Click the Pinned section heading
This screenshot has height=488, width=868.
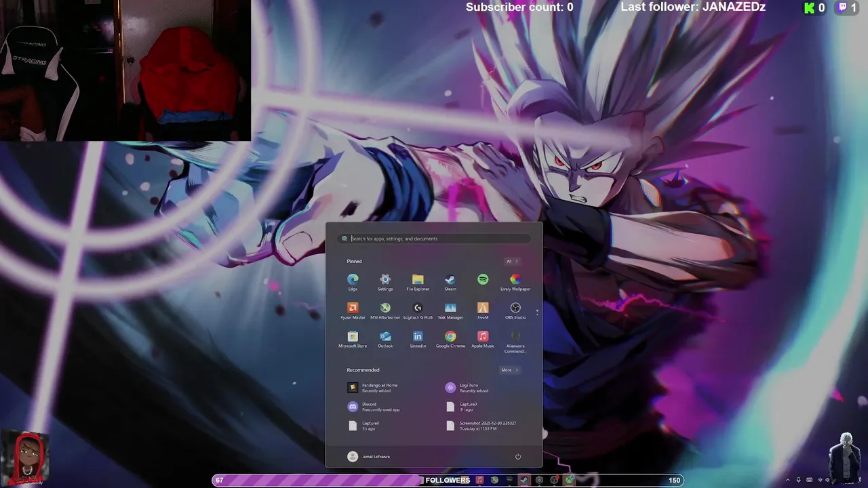pos(354,261)
